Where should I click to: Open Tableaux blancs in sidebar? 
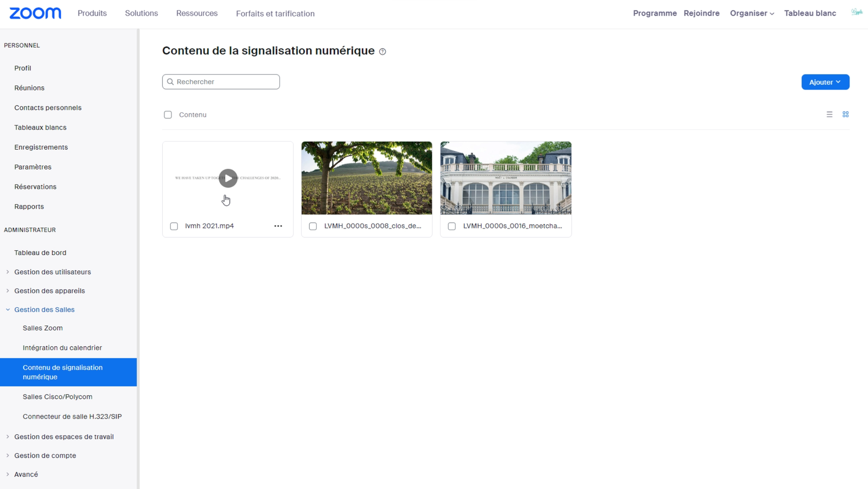point(40,128)
